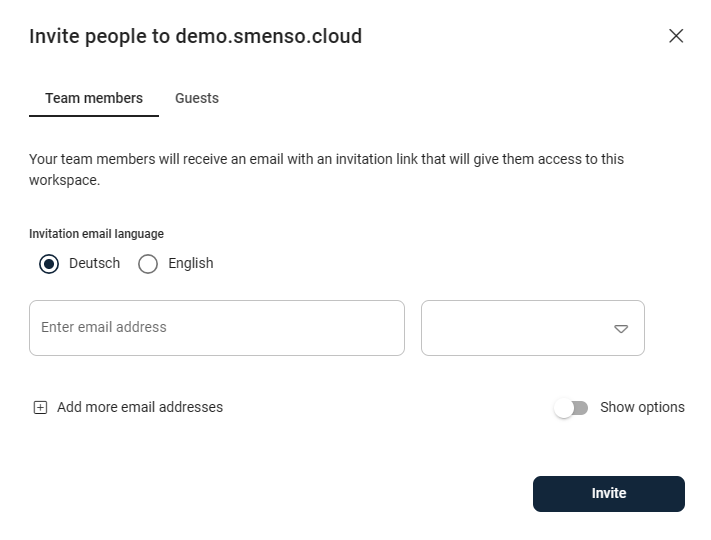Click the dropdown arrow beside the email field
This screenshot has height=540, width=711.
tap(621, 329)
